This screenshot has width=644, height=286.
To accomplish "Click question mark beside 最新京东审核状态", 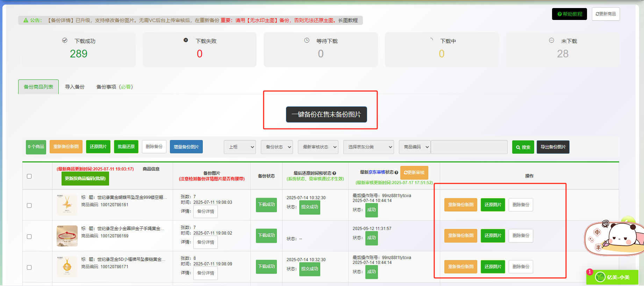I will (396, 173).
